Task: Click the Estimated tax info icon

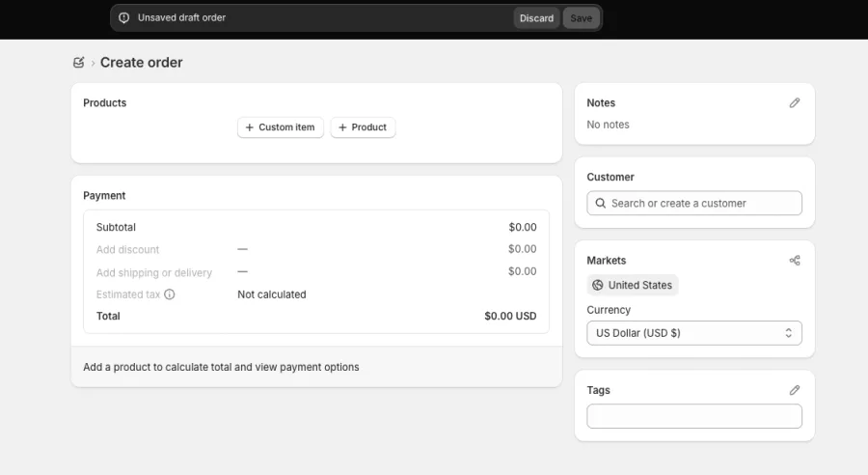Action: click(x=170, y=294)
